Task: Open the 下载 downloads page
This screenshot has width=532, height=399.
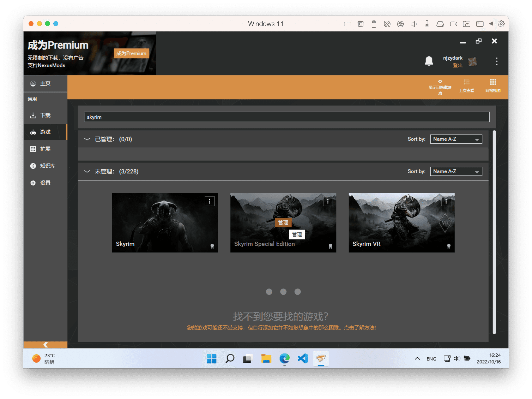Action: coord(45,115)
